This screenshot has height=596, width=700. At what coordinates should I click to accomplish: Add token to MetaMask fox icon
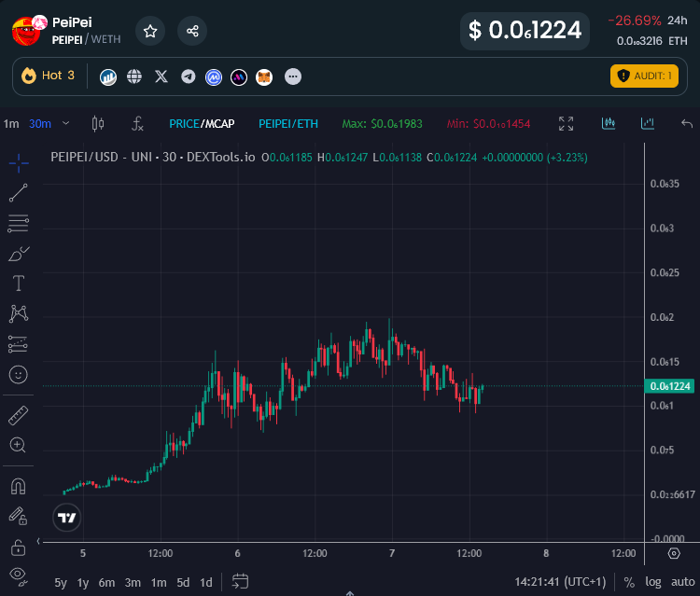pyautogui.click(x=264, y=77)
